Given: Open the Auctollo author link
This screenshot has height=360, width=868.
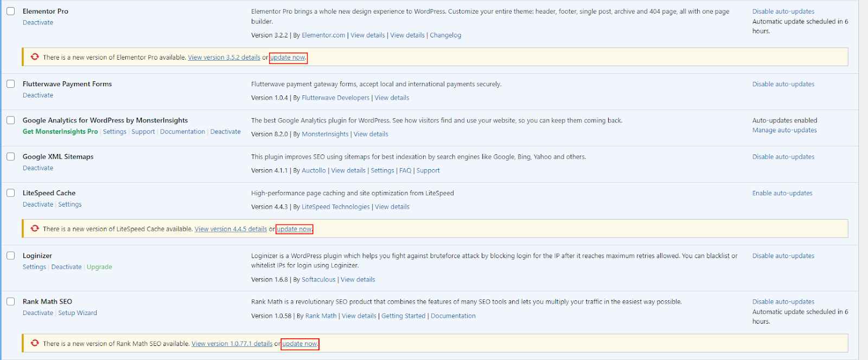Looking at the screenshot, I should tap(314, 171).
